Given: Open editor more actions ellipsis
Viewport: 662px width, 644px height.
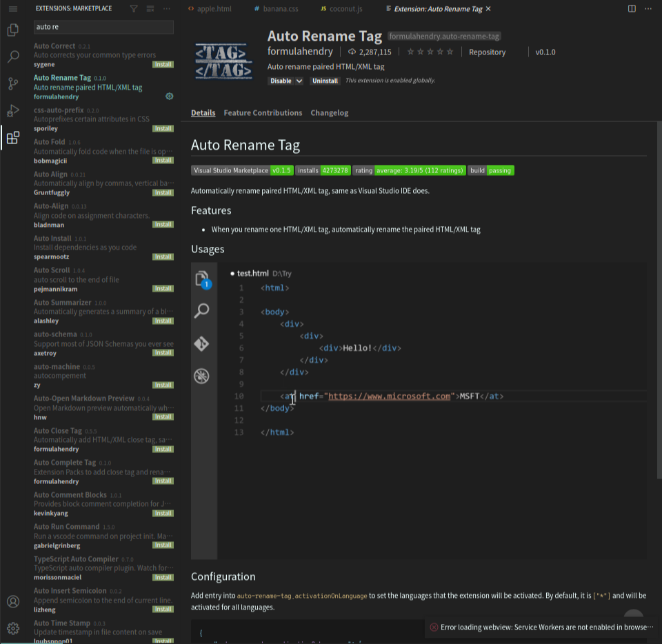Looking at the screenshot, I should point(648,9).
